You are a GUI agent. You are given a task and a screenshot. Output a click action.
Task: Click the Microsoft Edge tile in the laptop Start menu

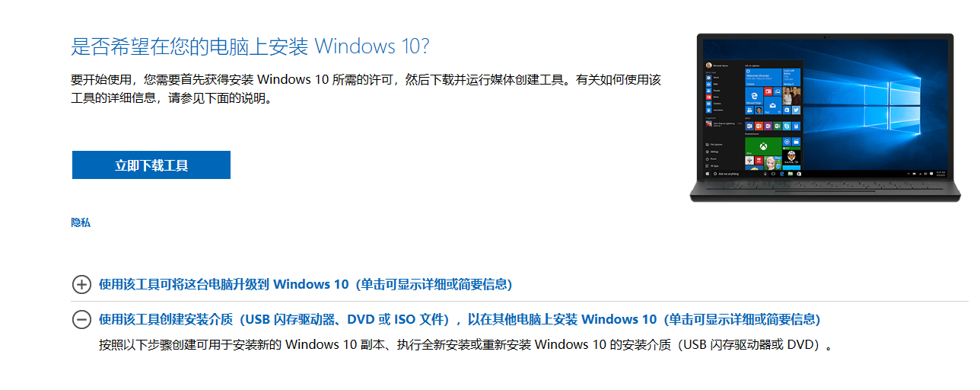coord(755,95)
